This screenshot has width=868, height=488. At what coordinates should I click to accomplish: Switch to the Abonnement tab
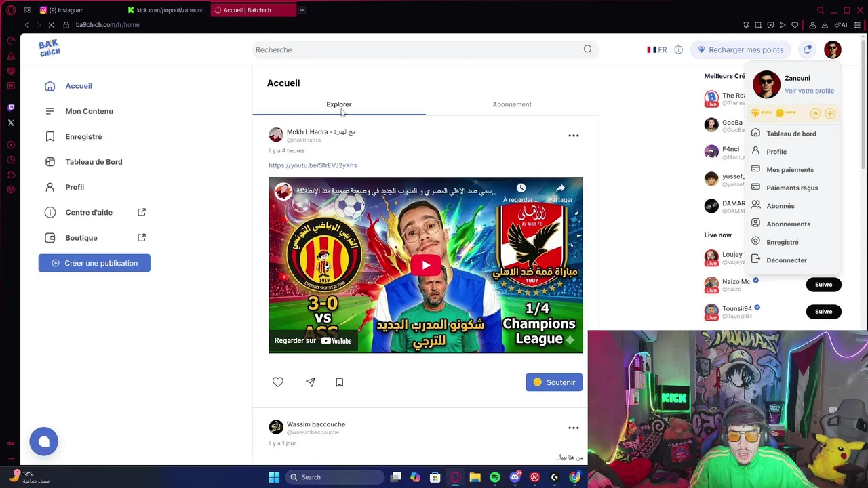pos(512,104)
